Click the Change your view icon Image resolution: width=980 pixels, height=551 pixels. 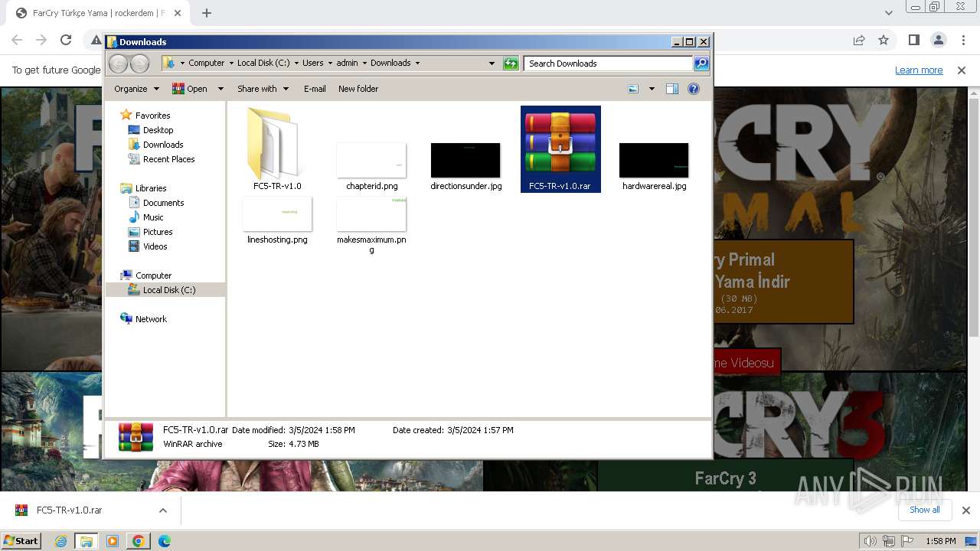coord(633,89)
